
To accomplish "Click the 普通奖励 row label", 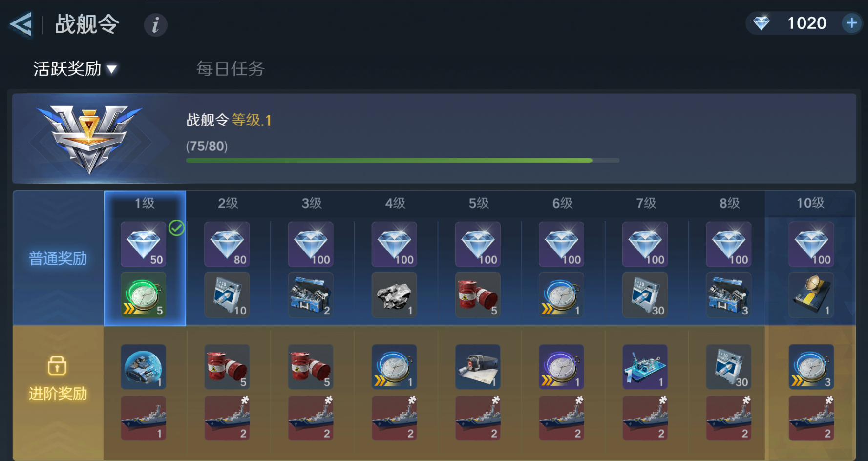I will [58, 258].
